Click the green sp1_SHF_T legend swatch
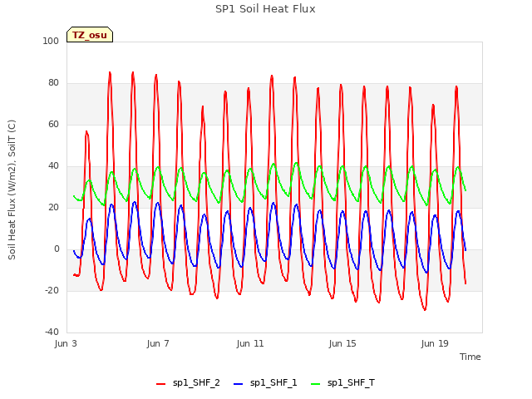Screen dimensions: 532x399 point(316,384)
